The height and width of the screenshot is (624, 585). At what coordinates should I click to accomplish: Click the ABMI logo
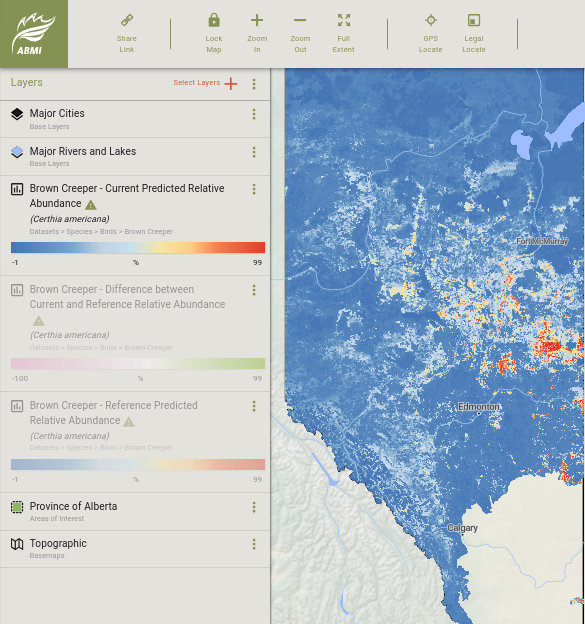[x=34, y=34]
